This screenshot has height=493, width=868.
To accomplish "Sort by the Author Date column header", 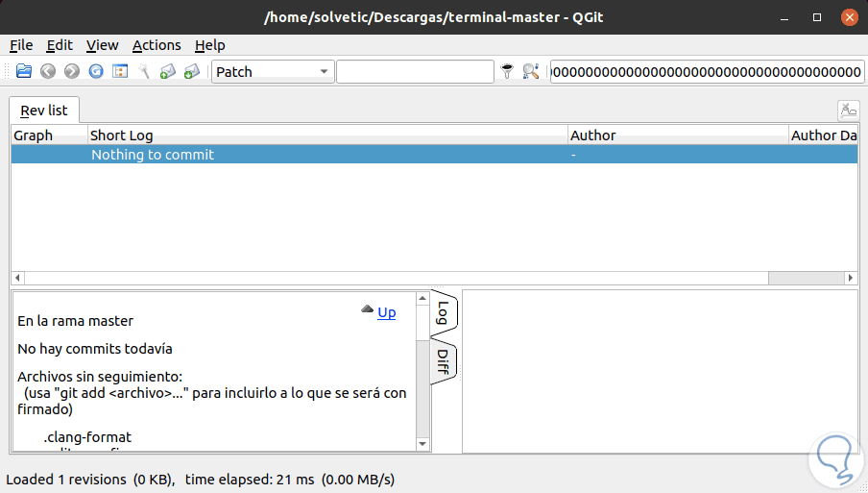I will (x=824, y=136).
